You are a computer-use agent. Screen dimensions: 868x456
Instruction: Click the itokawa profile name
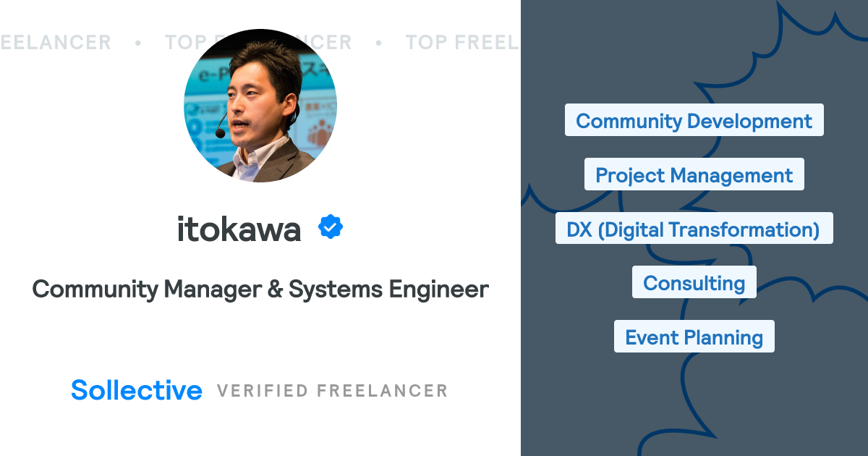239,229
